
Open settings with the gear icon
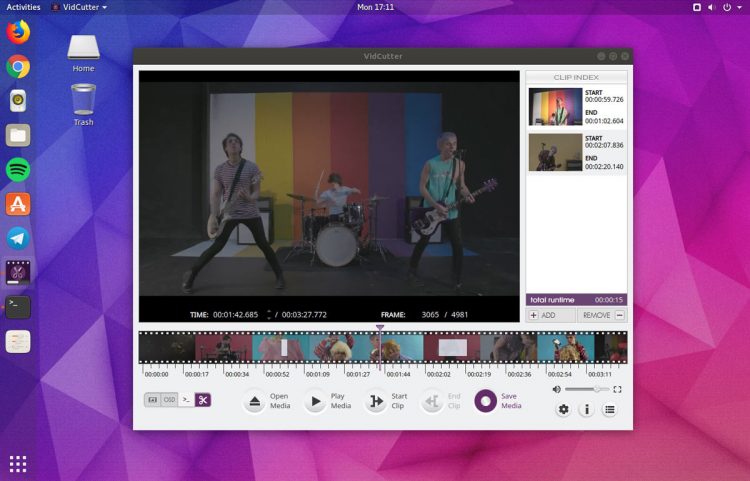(564, 410)
